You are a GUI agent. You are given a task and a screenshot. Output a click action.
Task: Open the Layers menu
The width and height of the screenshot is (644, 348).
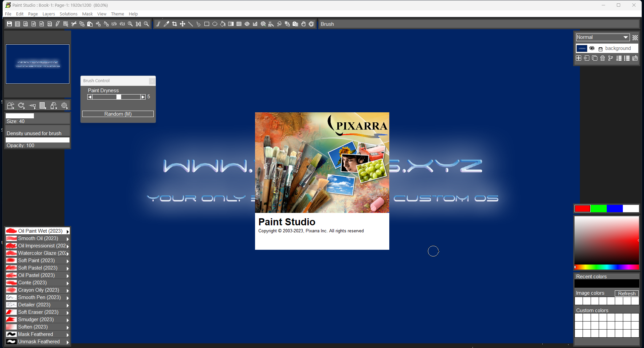coord(49,14)
